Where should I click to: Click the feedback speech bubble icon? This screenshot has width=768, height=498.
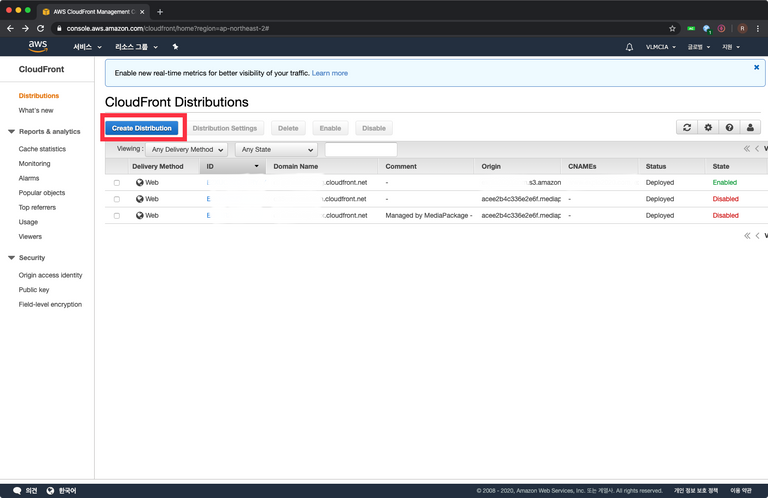click(x=17, y=491)
